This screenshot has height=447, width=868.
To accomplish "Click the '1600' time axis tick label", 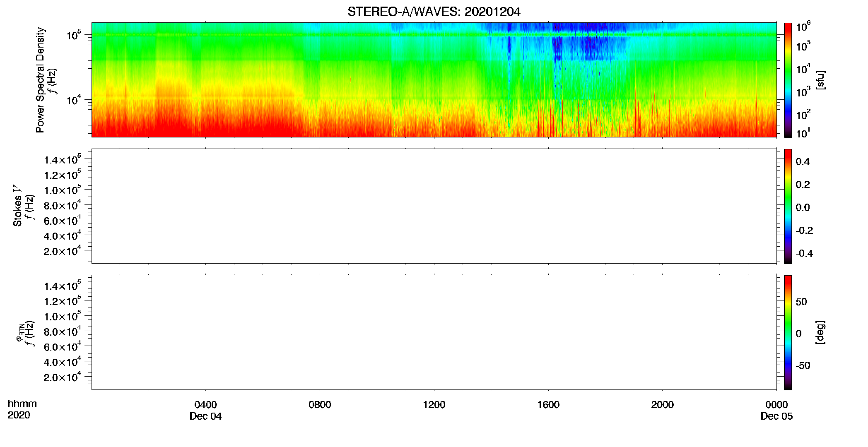I will (x=548, y=405).
